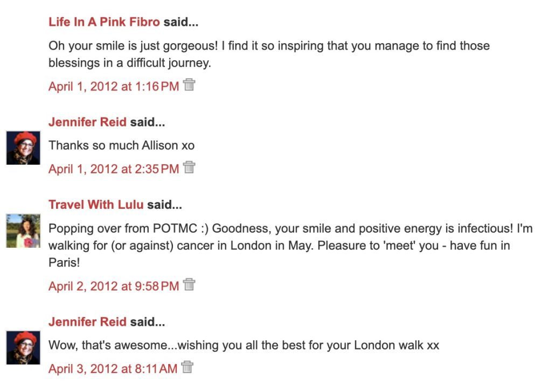Click trash icon next to April 3, 8:11 AM
This screenshot has width=555, height=392.
(187, 368)
